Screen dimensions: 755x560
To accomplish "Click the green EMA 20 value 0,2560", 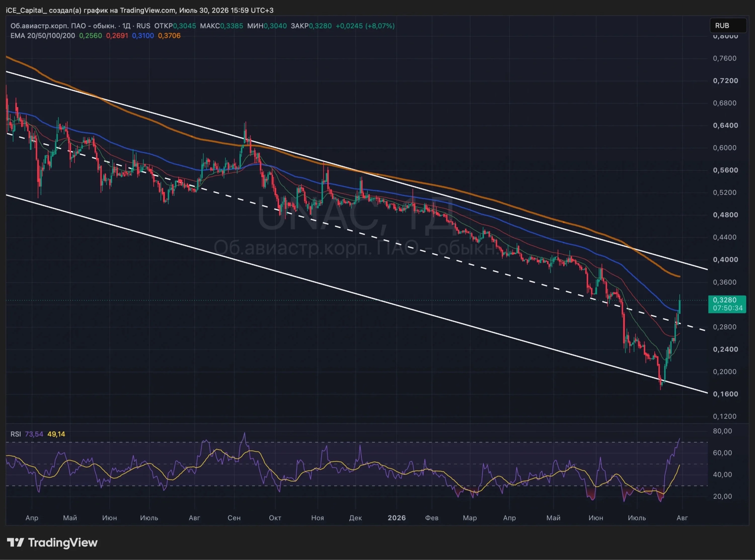I will coord(91,36).
